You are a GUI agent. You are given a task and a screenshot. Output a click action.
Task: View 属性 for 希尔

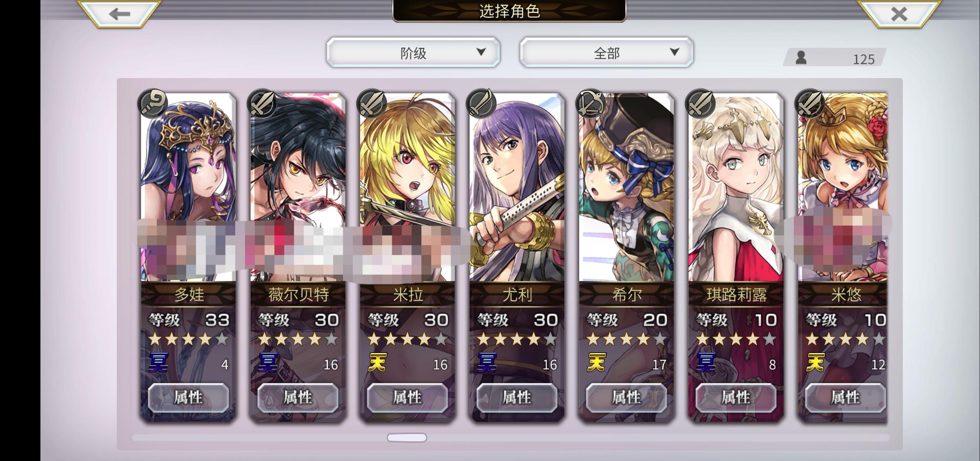(x=626, y=397)
